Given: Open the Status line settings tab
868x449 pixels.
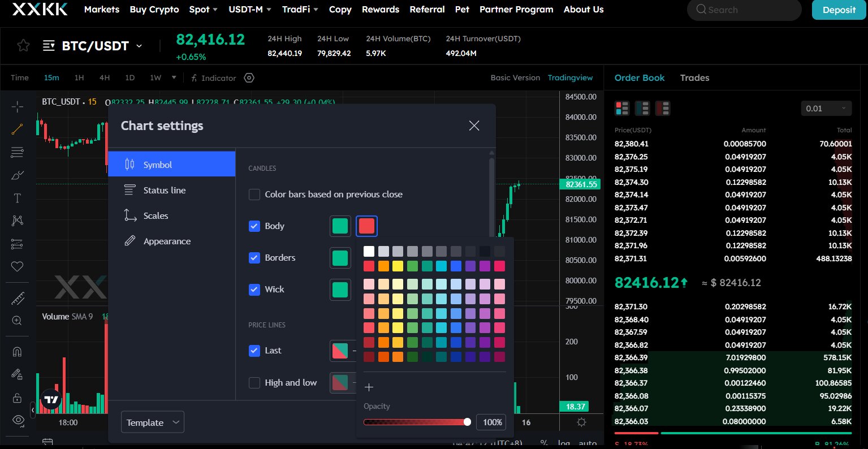Looking at the screenshot, I should pos(171,190).
